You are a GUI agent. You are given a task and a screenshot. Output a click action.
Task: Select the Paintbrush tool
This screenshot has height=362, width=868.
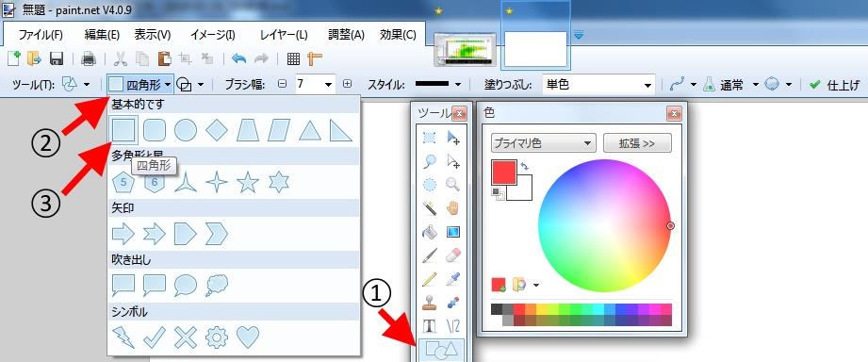pyautogui.click(x=429, y=255)
